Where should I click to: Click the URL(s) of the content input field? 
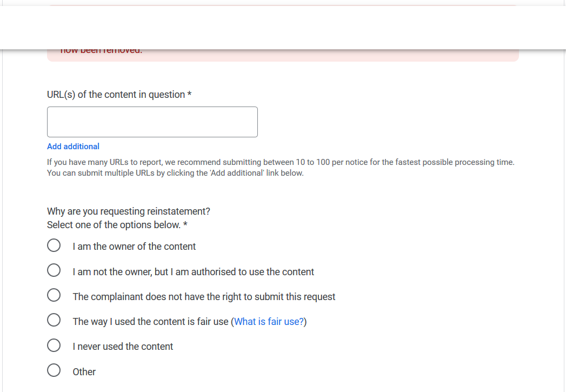point(152,122)
